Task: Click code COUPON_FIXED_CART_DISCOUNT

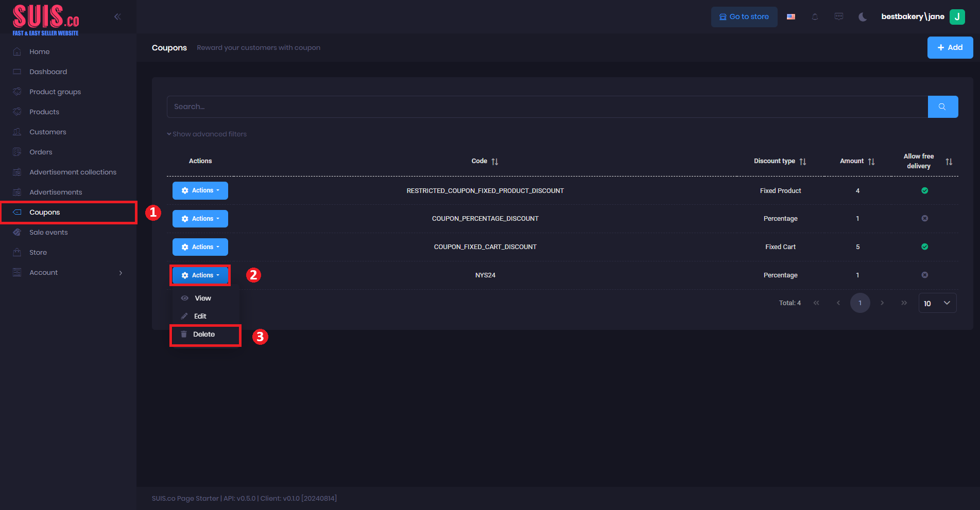Action: 485,247
